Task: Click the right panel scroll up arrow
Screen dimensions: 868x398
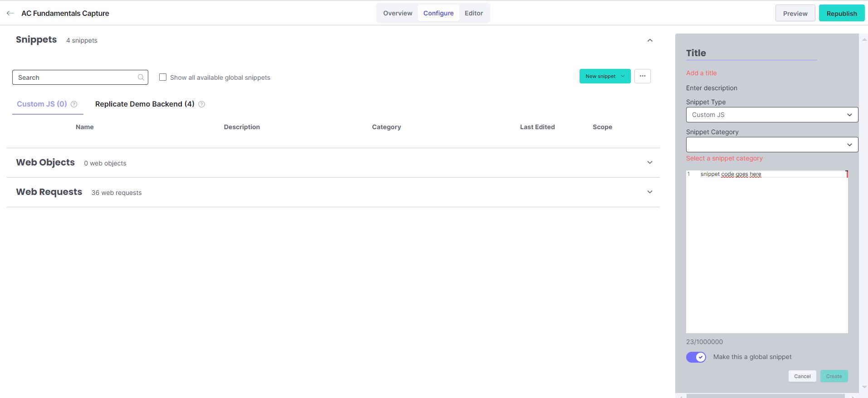Action: tap(864, 40)
